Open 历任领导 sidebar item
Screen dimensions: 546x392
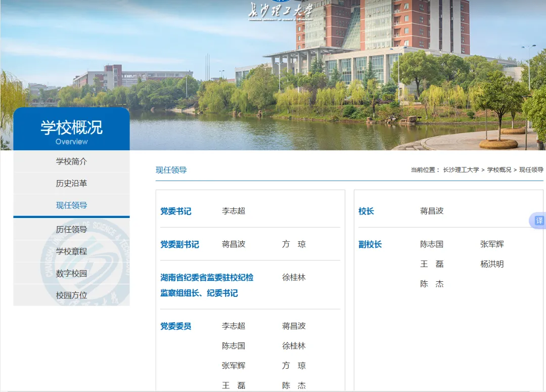click(71, 229)
